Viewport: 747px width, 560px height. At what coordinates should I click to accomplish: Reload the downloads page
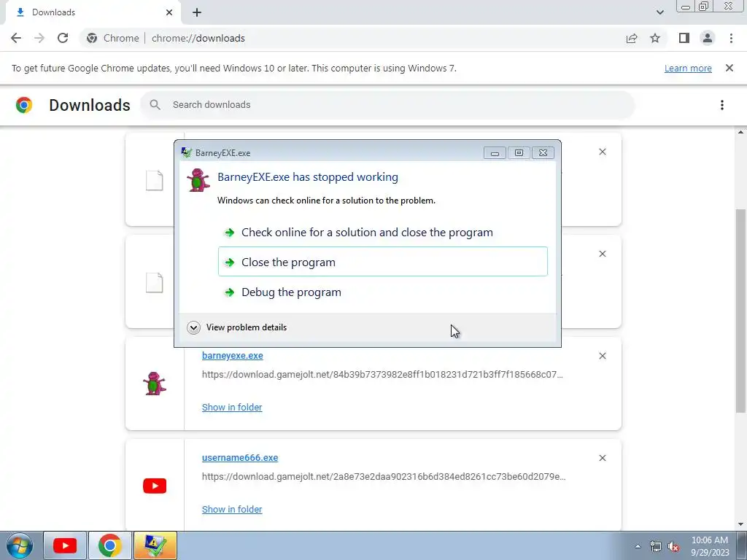coord(63,38)
